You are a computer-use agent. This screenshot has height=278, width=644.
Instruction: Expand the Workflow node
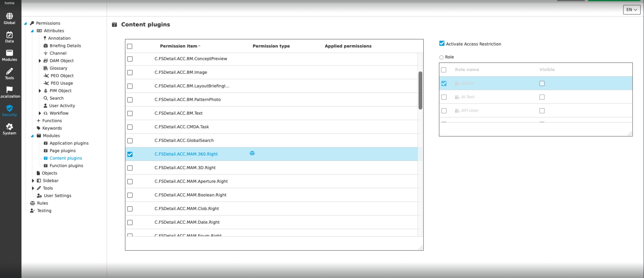pyautogui.click(x=40, y=113)
